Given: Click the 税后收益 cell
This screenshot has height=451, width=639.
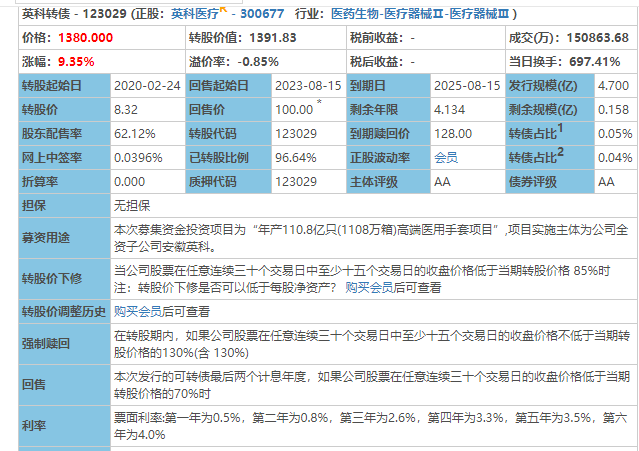Looking at the screenshot, I should 426,62.
